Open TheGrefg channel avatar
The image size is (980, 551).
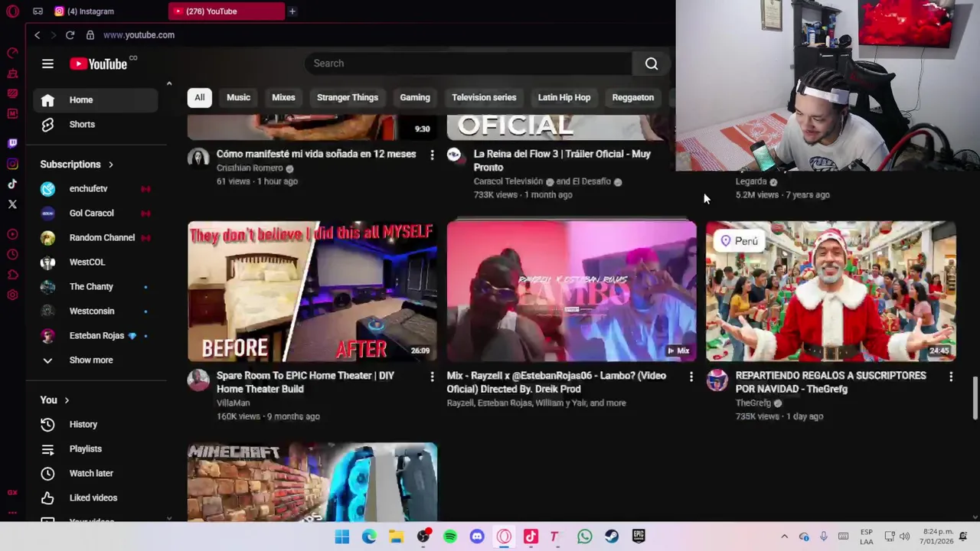click(x=717, y=380)
